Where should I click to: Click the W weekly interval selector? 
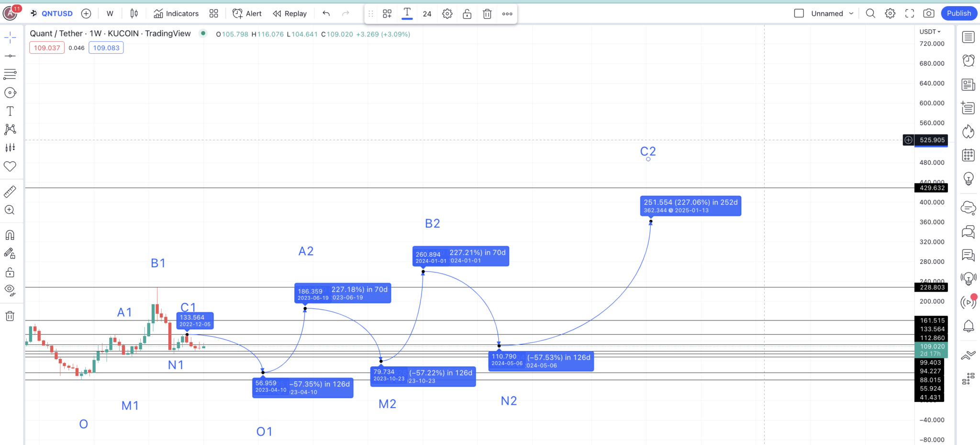[110, 13]
